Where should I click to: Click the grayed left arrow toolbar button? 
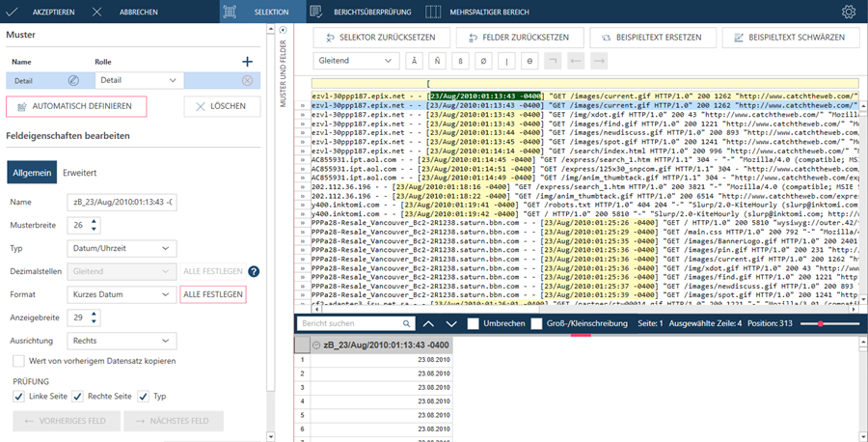(x=576, y=61)
